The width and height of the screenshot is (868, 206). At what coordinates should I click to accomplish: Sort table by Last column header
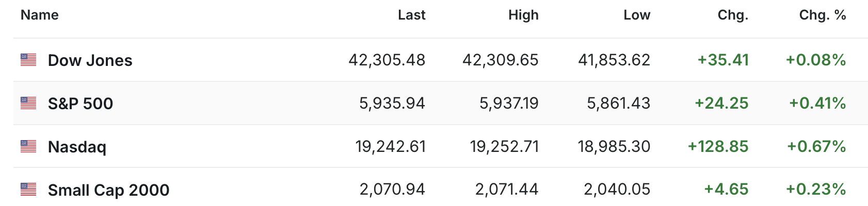(411, 15)
